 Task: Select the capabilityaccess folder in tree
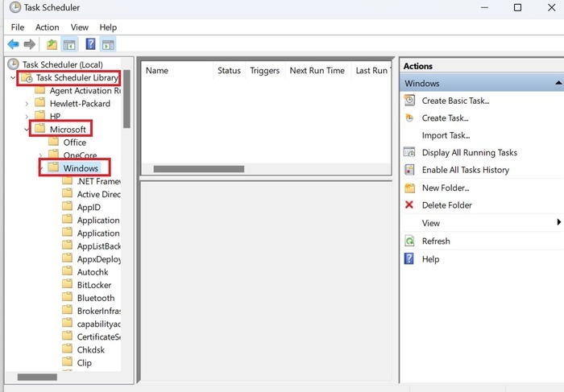click(x=98, y=324)
